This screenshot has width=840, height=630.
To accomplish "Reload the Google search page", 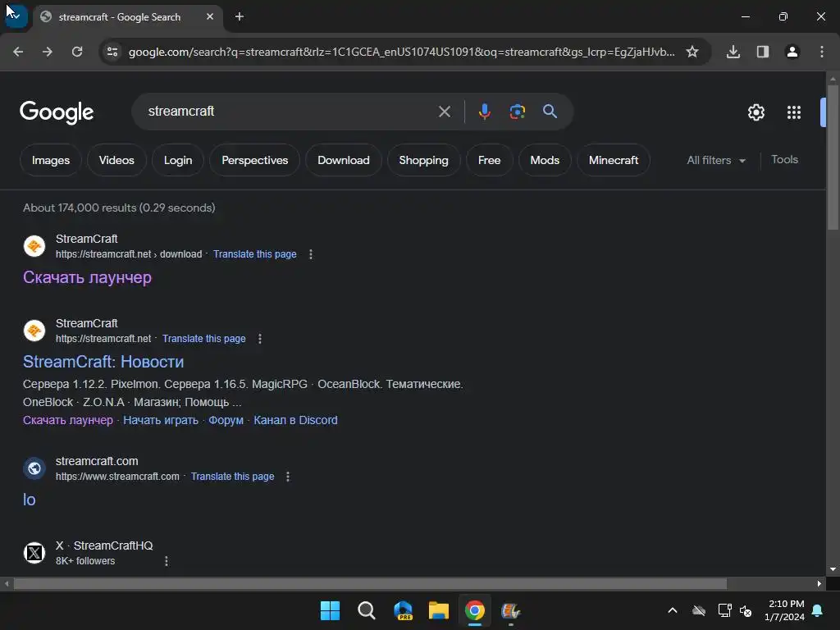I will (77, 52).
